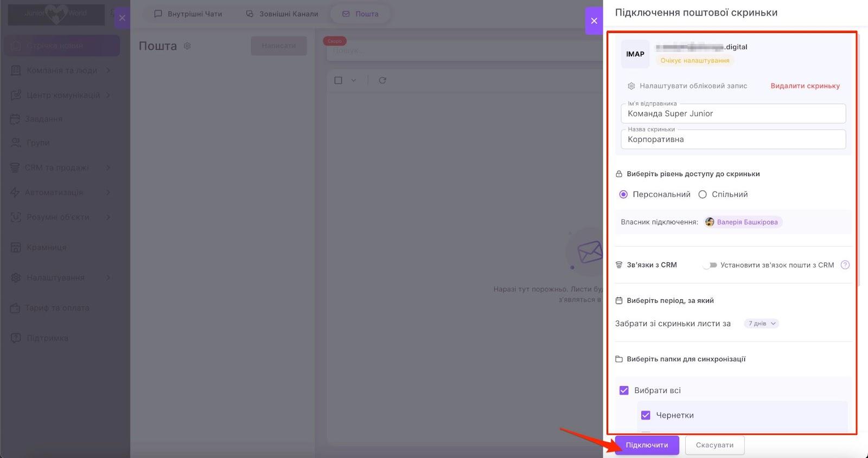Viewport: 868px width, 458px height.
Task: Open the help question mark for CRM link
Action: tap(845, 265)
